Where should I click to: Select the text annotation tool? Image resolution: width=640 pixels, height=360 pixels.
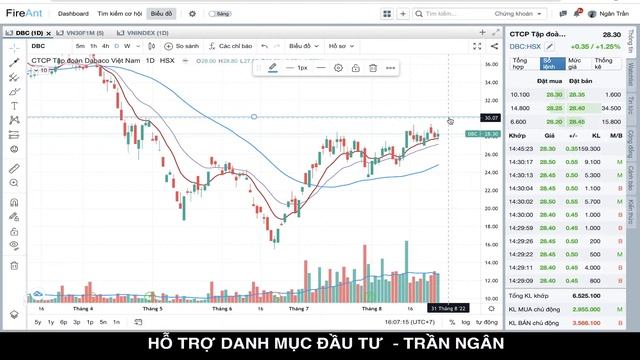(14, 106)
